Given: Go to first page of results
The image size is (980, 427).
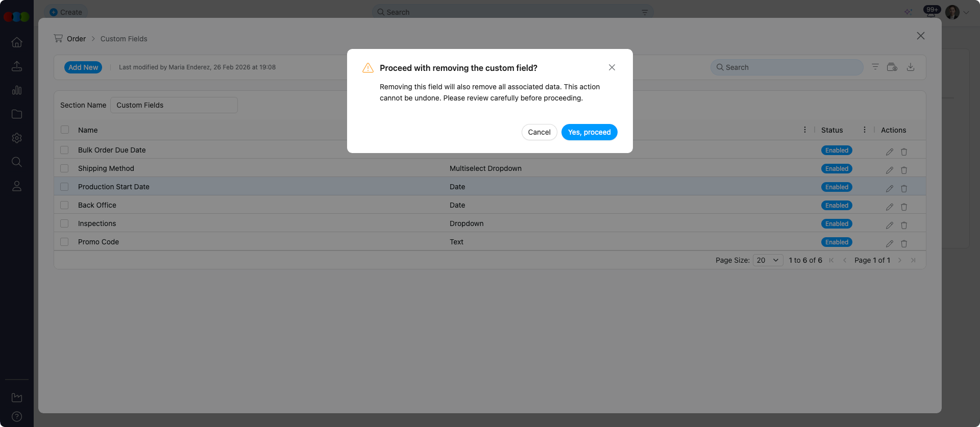Looking at the screenshot, I should [x=831, y=260].
